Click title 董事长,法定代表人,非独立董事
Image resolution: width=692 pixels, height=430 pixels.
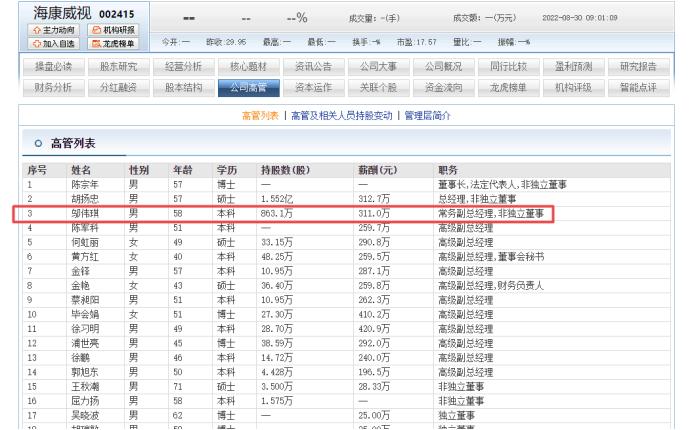click(502, 185)
